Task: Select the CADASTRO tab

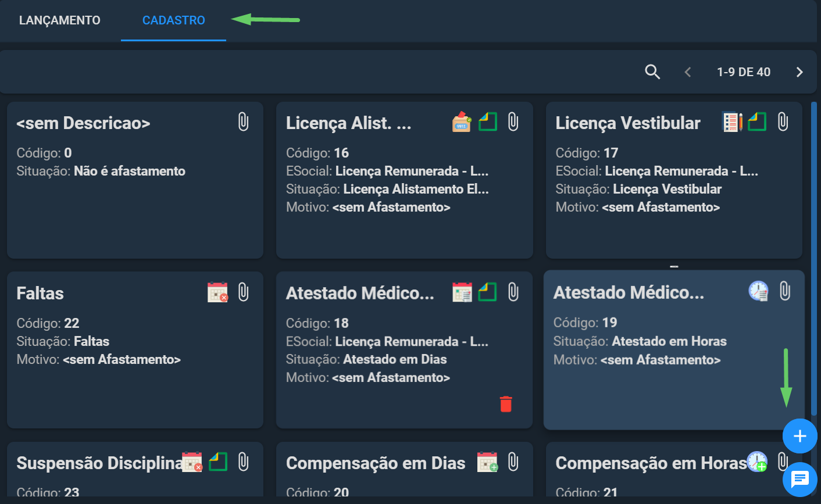Action: pyautogui.click(x=174, y=20)
